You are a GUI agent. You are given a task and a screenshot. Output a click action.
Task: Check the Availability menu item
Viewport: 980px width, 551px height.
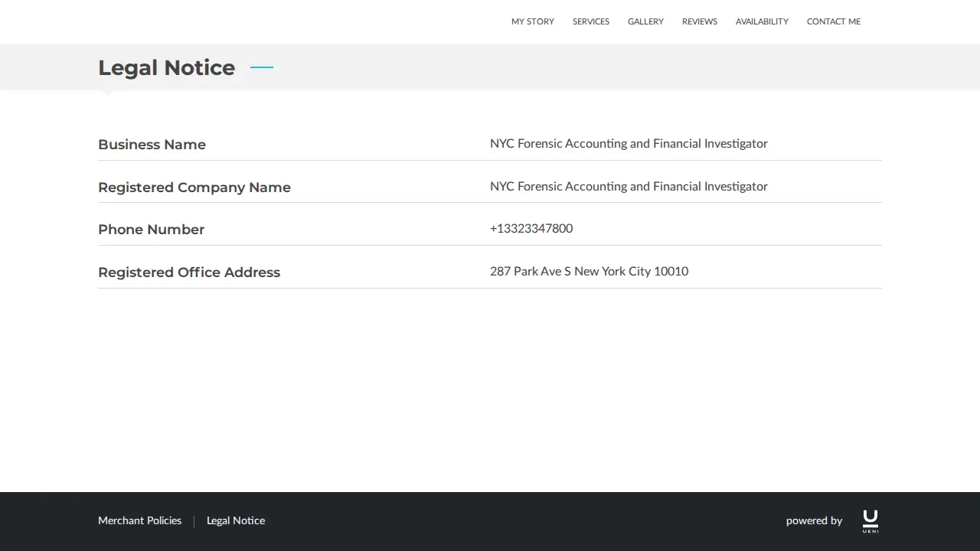pos(762,21)
